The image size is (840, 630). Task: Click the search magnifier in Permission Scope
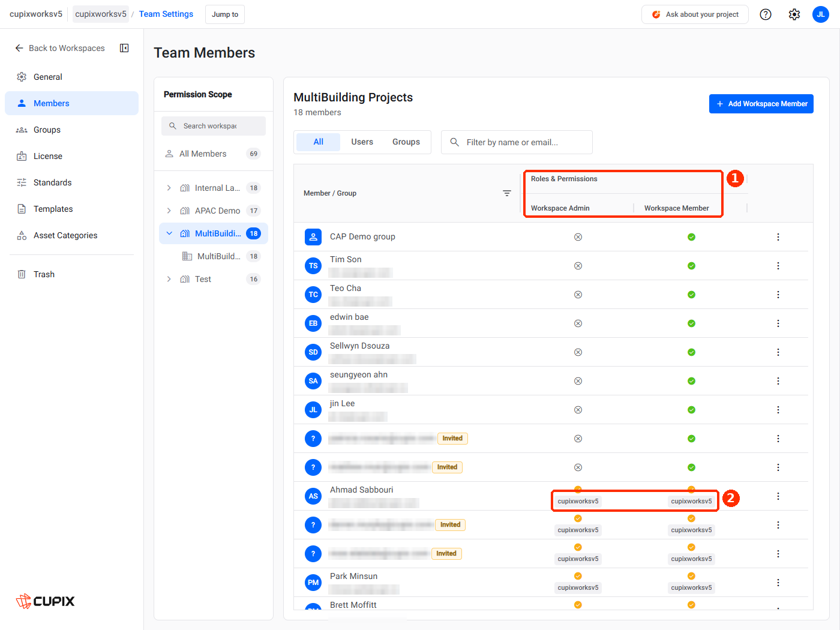pos(173,126)
